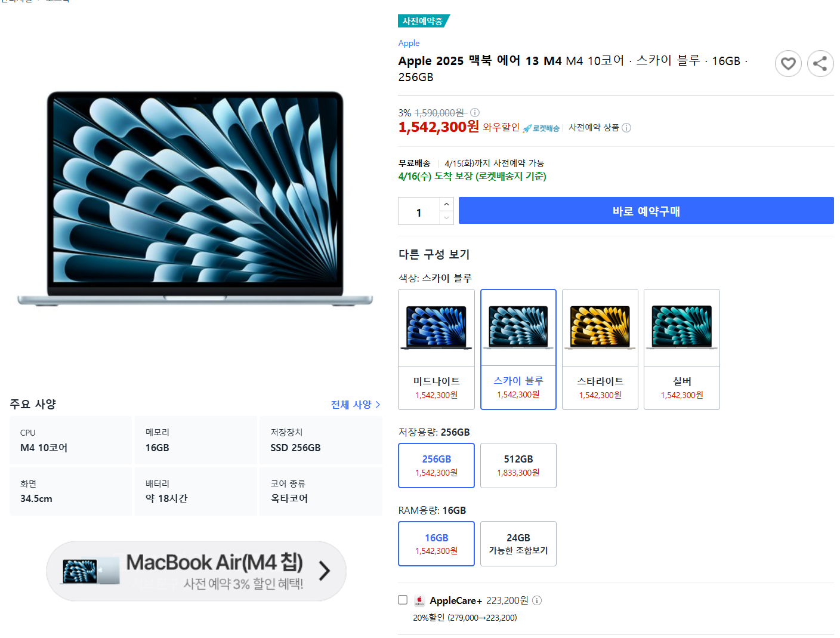Choose the 스타라이트 color option
Image resolution: width=840 pixels, height=638 pixels.
[600, 350]
